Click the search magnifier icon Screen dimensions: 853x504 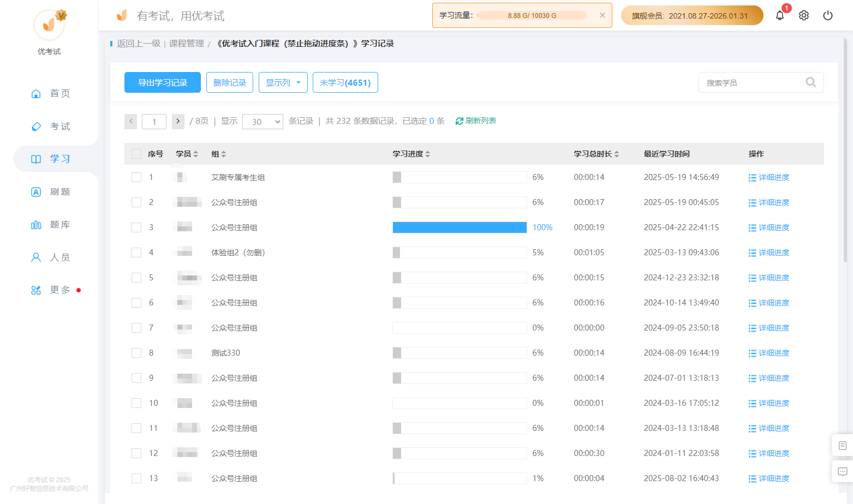[x=811, y=82]
